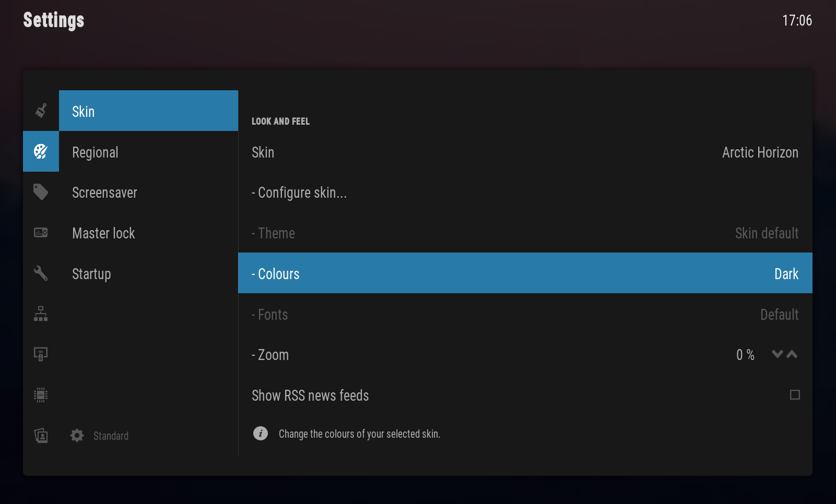Open the wrench icon settings category
836x504 pixels.
click(x=41, y=273)
